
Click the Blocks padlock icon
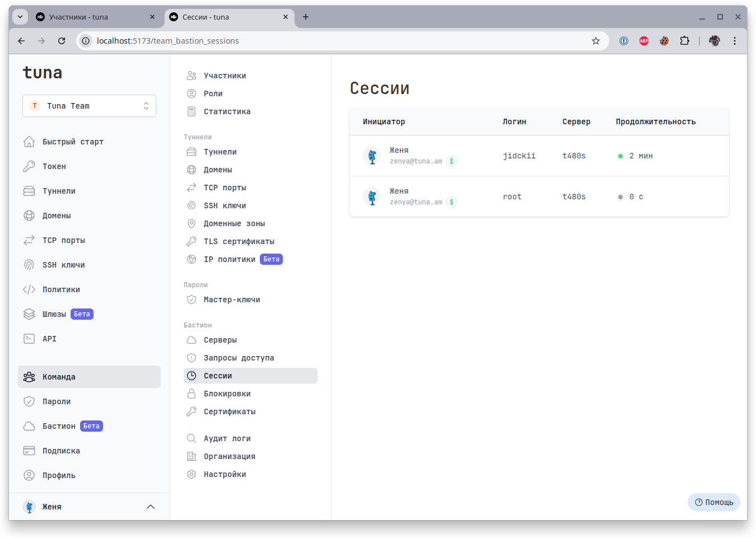[x=192, y=394]
